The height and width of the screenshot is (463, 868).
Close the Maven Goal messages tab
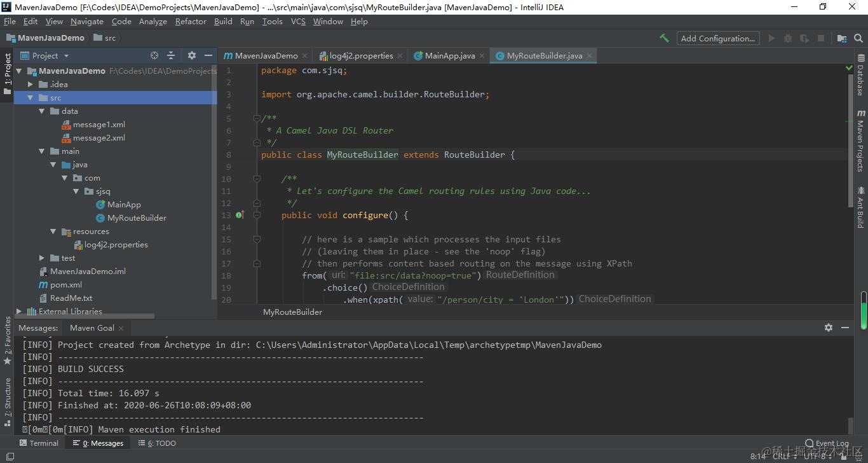point(121,328)
